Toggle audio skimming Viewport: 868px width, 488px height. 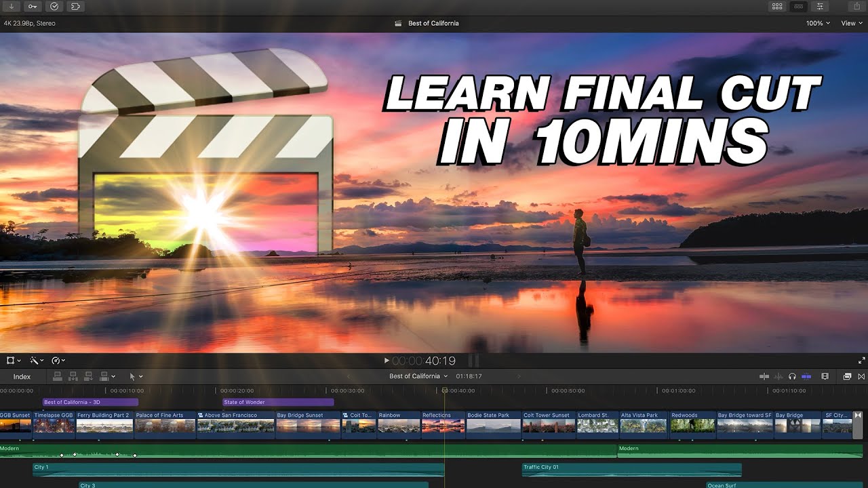778,376
